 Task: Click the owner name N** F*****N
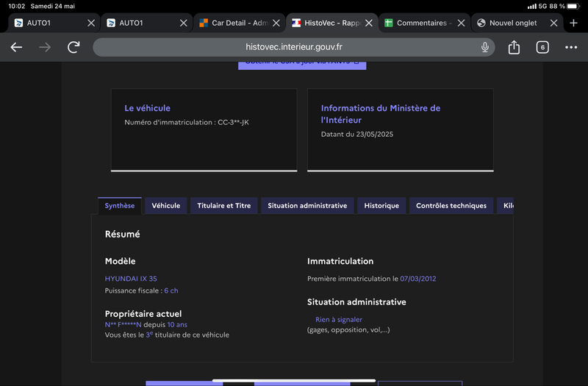(123, 324)
